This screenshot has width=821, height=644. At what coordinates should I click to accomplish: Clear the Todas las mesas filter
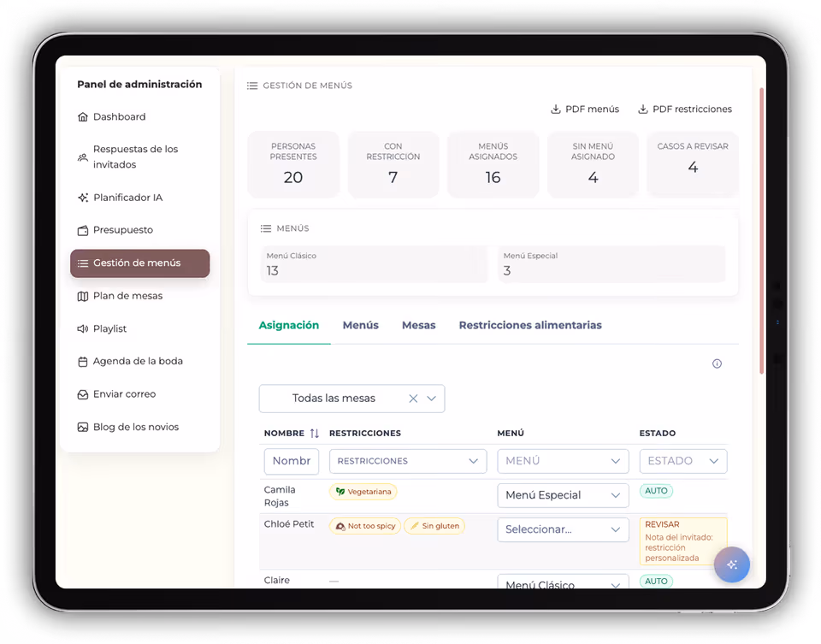pos(413,399)
